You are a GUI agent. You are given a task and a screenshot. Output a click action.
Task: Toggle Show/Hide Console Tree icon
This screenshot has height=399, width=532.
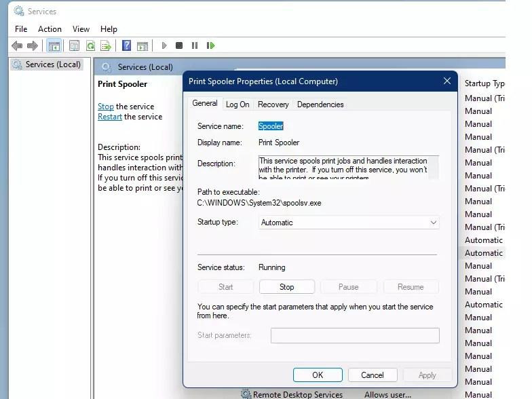(54, 45)
